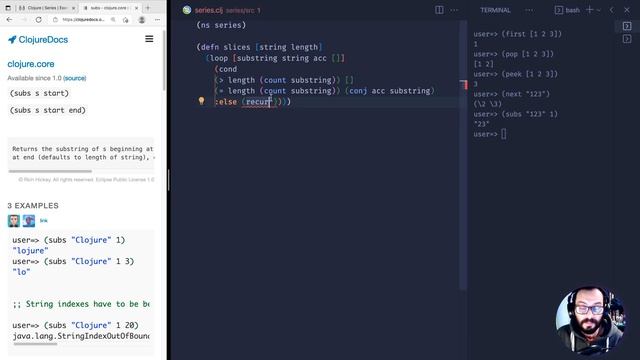The image size is (640, 360).
Task: Split the editor to the right
Action: coord(439,10)
